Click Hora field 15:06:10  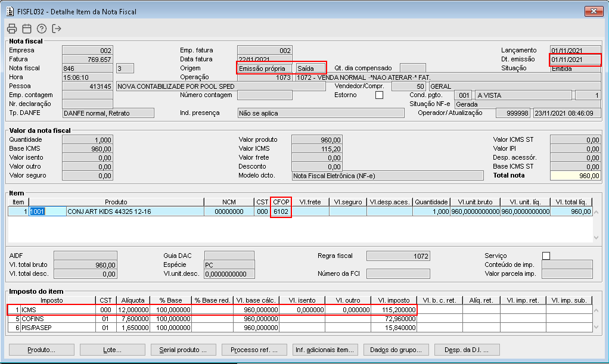(x=88, y=77)
